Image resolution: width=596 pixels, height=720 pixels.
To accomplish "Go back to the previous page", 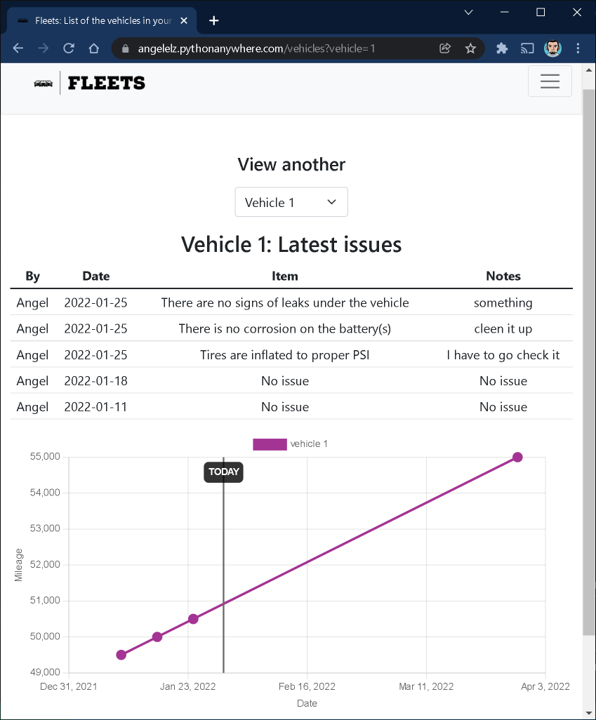I will [18, 48].
